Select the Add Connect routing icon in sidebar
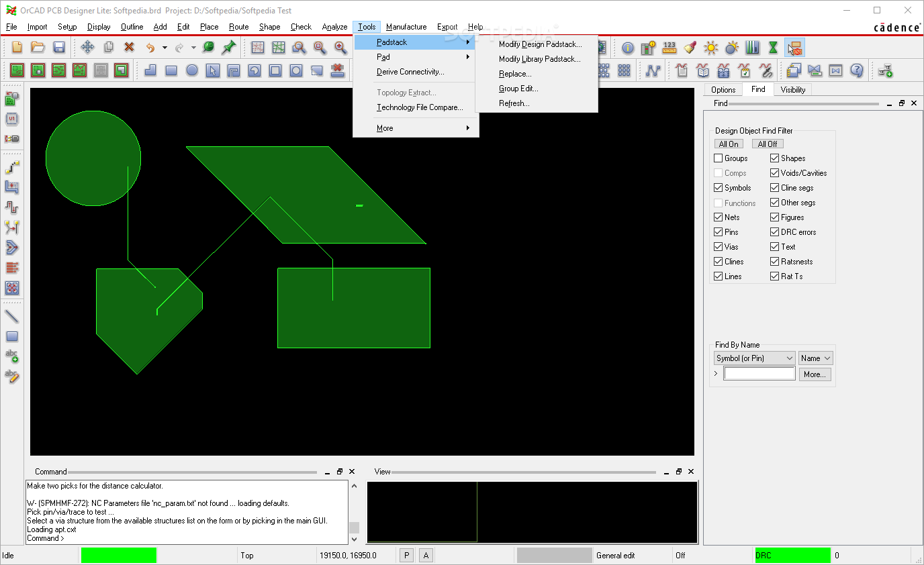The image size is (924, 565). pyautogui.click(x=12, y=167)
